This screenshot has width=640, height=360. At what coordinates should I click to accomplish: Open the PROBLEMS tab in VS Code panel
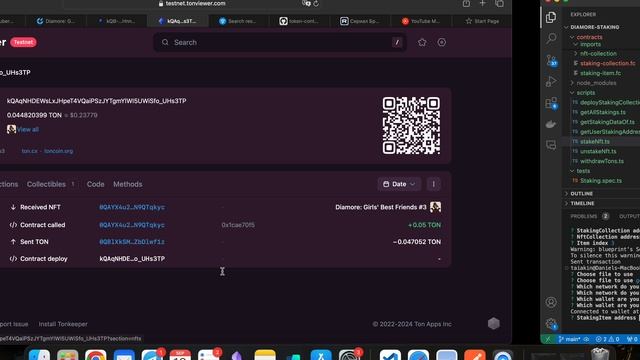point(584,216)
